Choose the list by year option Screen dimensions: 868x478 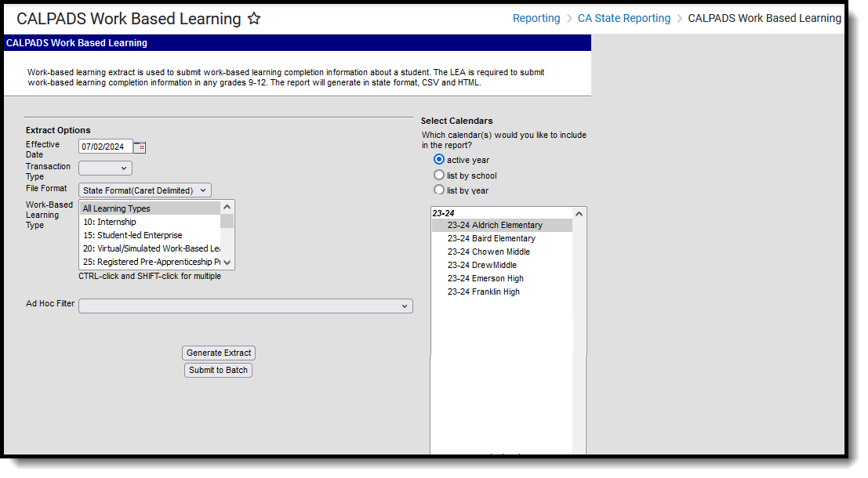(x=439, y=190)
